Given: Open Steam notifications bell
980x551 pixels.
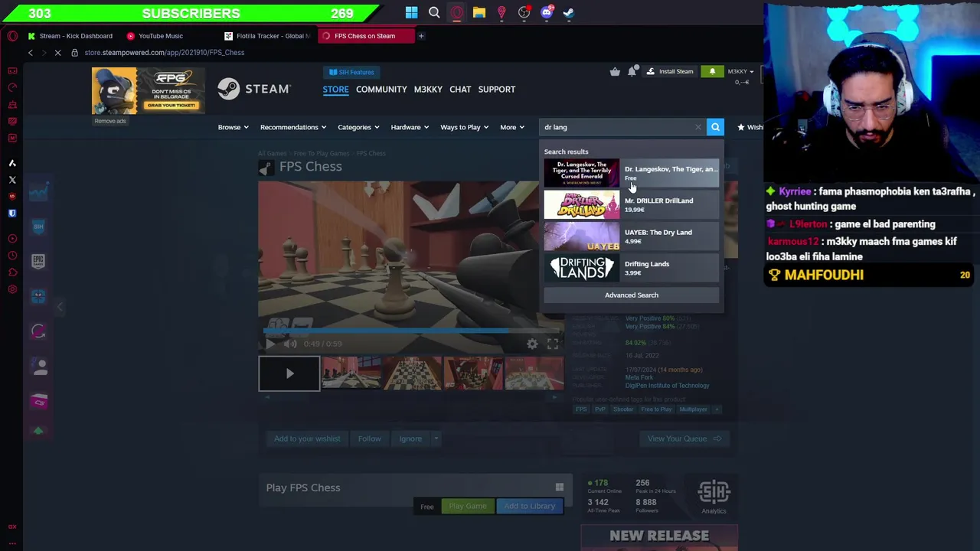Looking at the screenshot, I should 632,71.
